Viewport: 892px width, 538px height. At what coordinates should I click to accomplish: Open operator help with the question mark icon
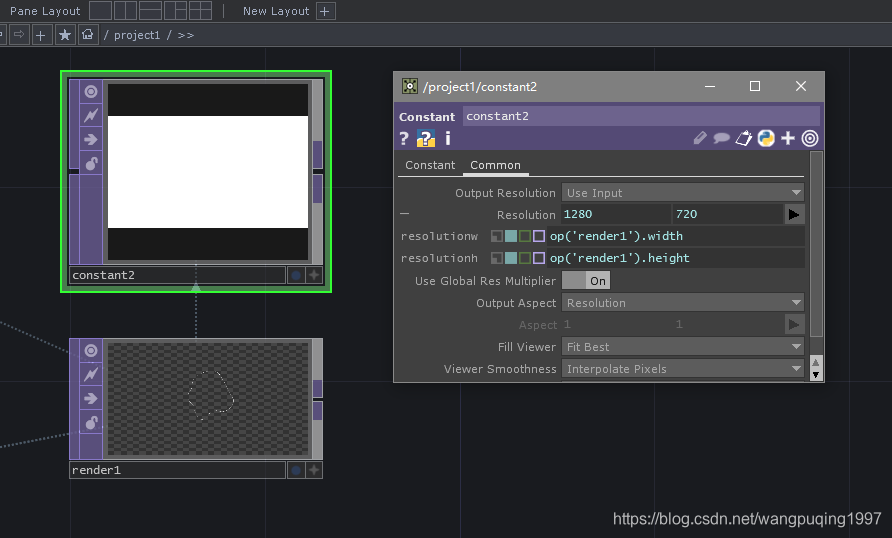tap(404, 139)
